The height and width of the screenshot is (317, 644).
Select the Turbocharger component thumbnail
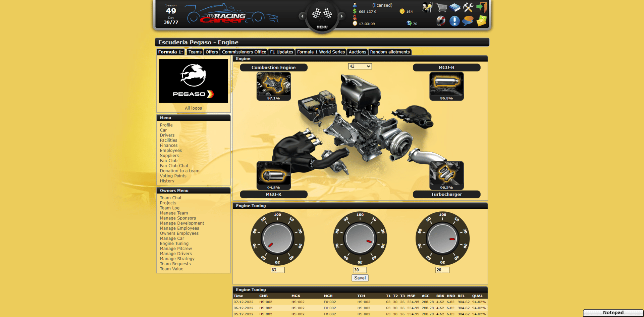446,175
